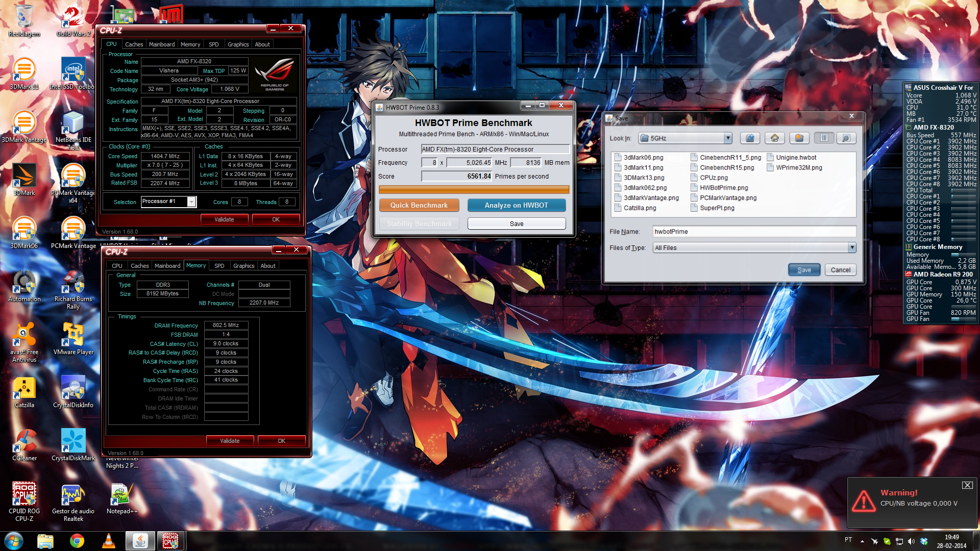Click Save button in HWBOT Prime window
The image size is (980, 551).
pyautogui.click(x=516, y=224)
